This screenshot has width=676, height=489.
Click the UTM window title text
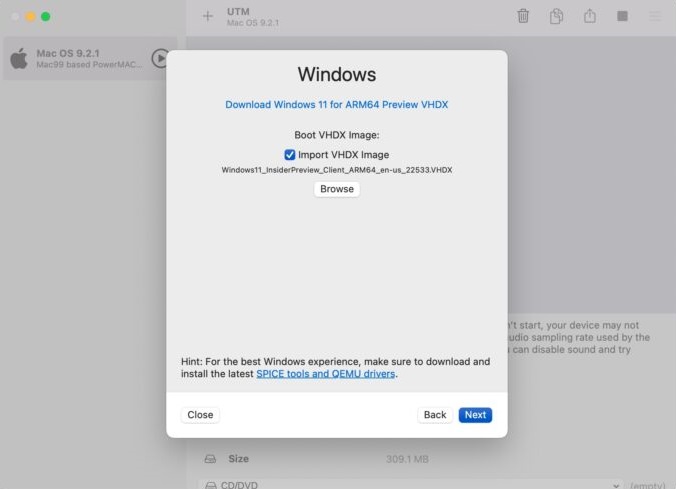point(238,12)
